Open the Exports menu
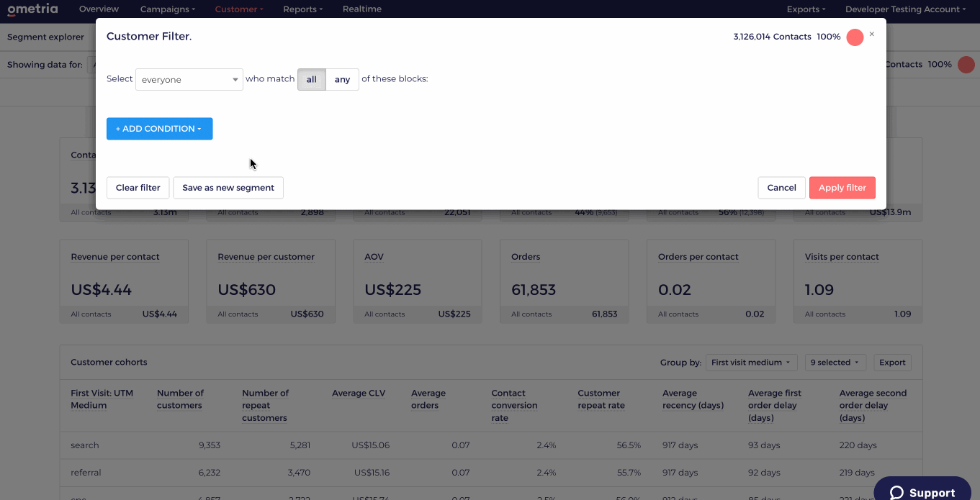The image size is (980, 500). pos(806,9)
